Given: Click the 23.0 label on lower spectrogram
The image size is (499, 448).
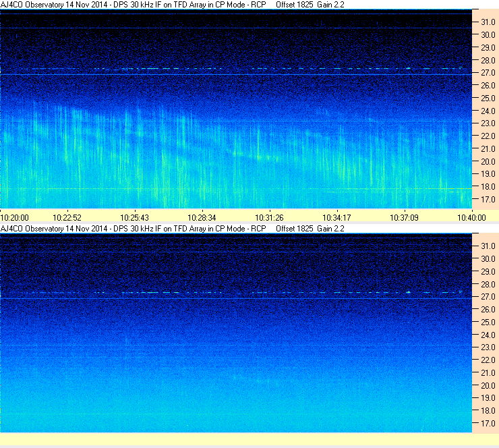Looking at the screenshot, I should pos(488,347).
